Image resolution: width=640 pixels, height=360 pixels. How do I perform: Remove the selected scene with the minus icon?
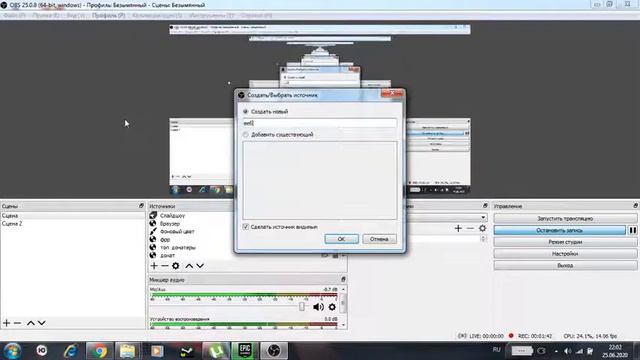(17, 323)
